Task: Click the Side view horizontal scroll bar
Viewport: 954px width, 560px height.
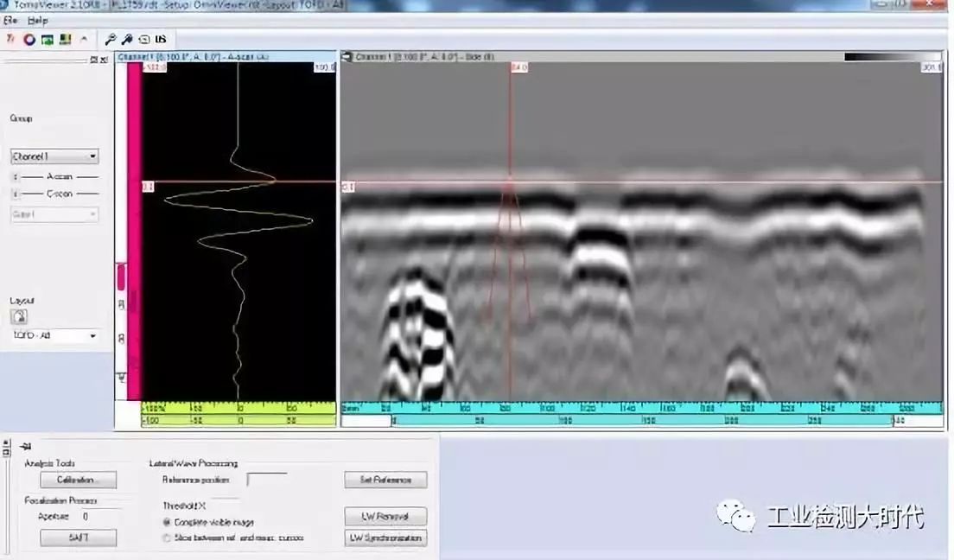Action: pyautogui.click(x=642, y=421)
